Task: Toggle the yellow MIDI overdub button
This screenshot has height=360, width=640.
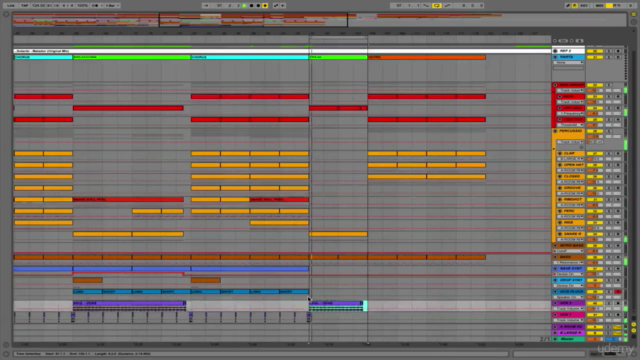Action: tap(265, 6)
